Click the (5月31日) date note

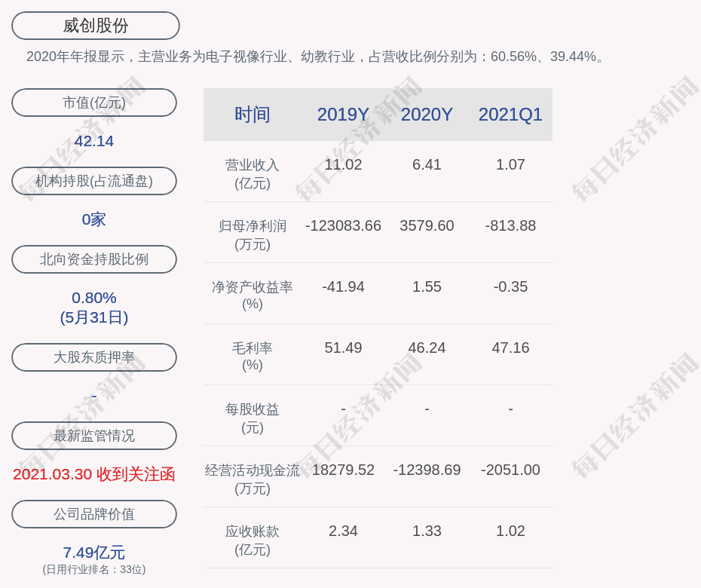point(94,317)
